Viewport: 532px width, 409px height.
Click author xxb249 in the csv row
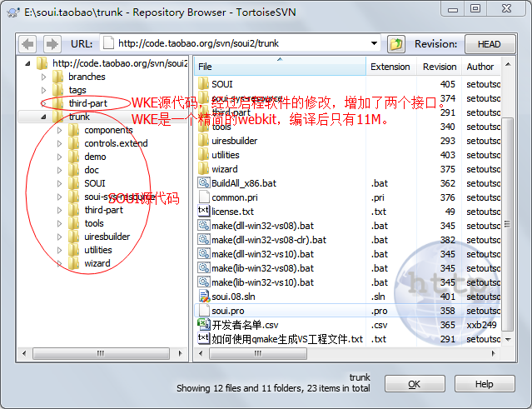pyautogui.click(x=481, y=325)
